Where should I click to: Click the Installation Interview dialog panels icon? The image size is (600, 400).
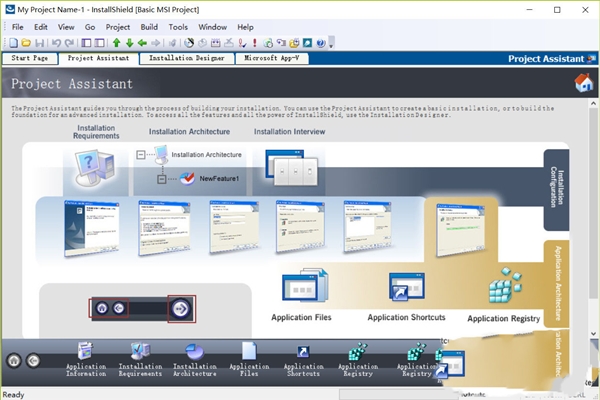click(291, 168)
